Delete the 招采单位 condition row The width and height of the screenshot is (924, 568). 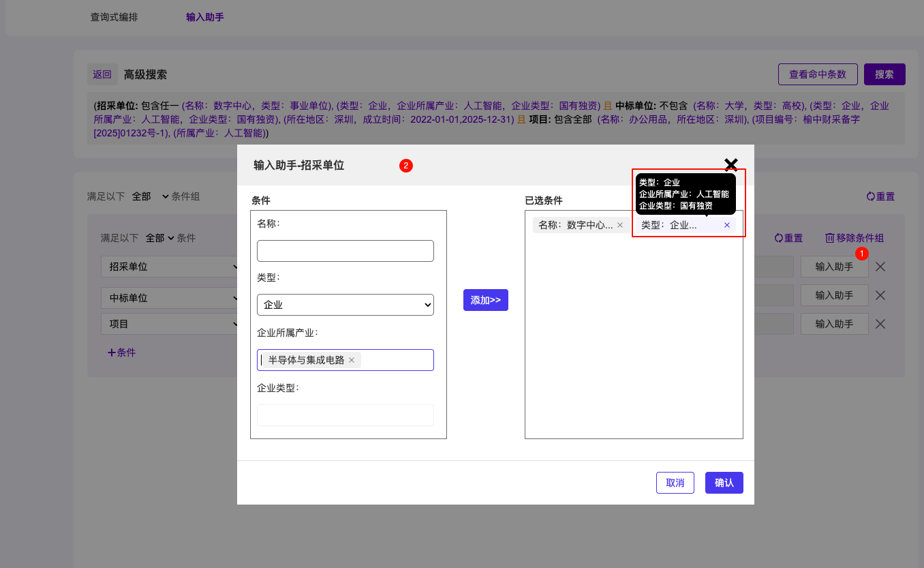(x=880, y=267)
